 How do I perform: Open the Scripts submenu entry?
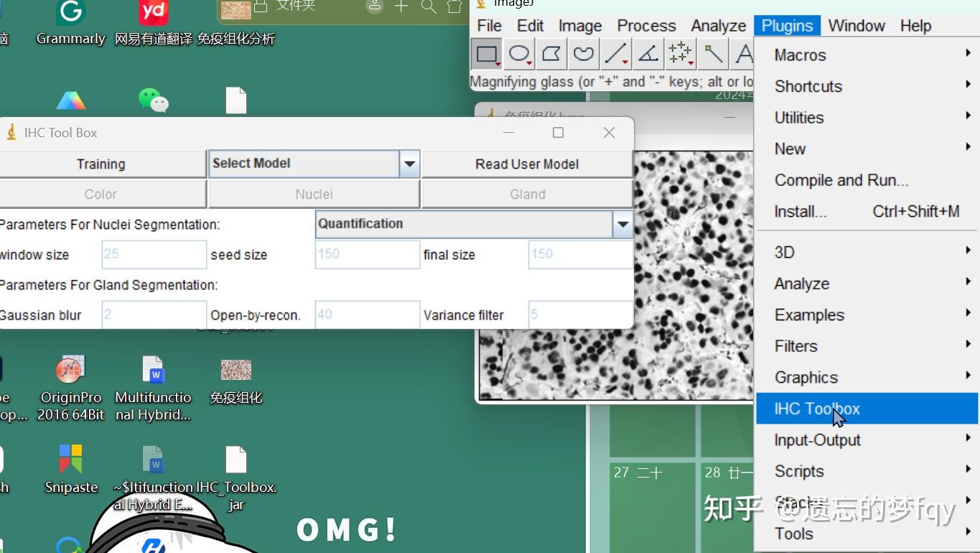click(x=867, y=471)
